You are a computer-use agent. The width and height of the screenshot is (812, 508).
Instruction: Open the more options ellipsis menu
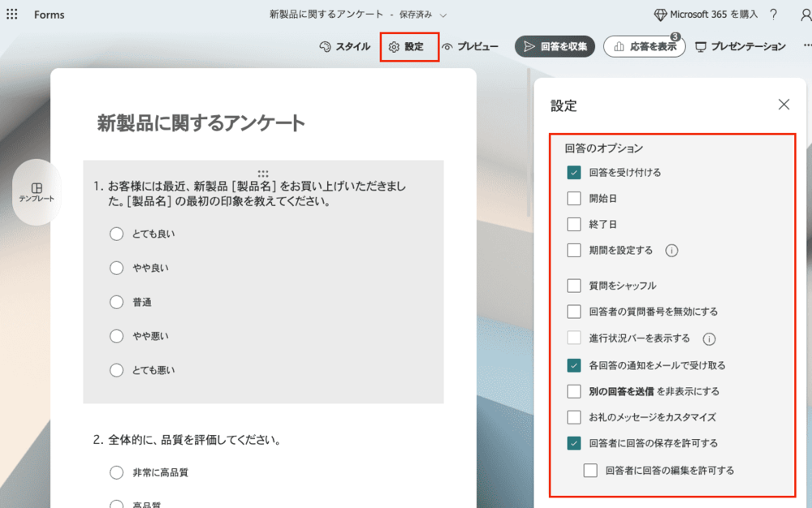pyautogui.click(x=806, y=46)
